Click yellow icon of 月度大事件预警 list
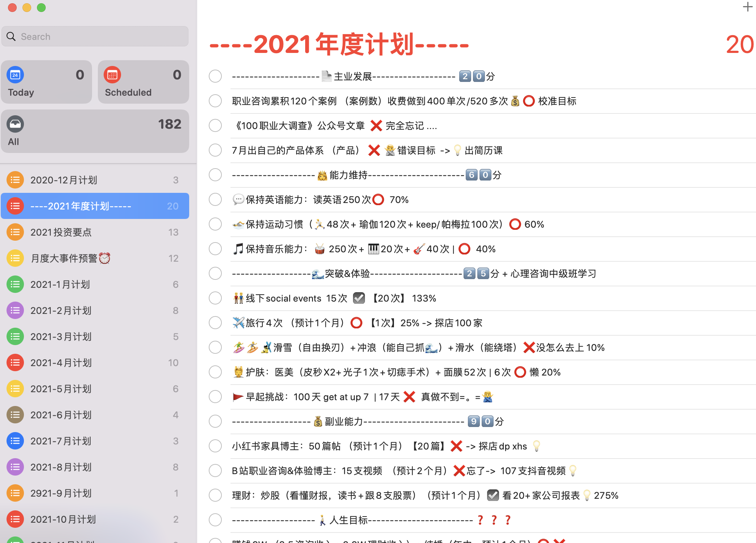This screenshot has height=543, width=756. 15,258
